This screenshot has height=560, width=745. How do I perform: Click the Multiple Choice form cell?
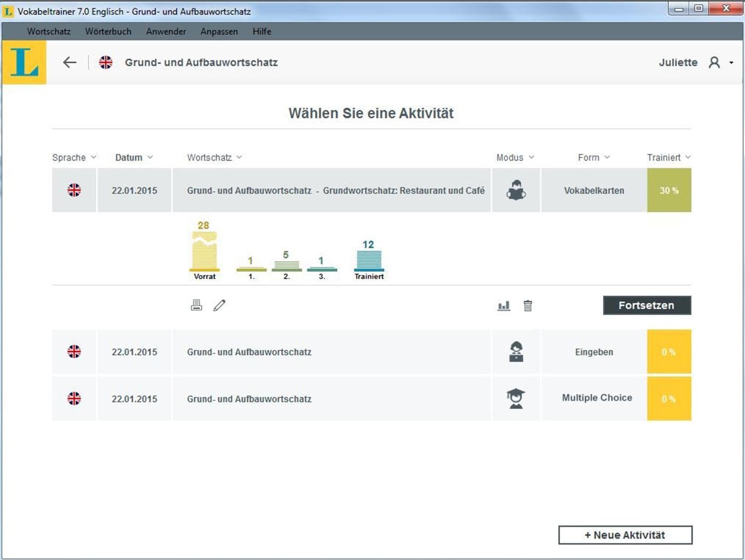point(594,398)
